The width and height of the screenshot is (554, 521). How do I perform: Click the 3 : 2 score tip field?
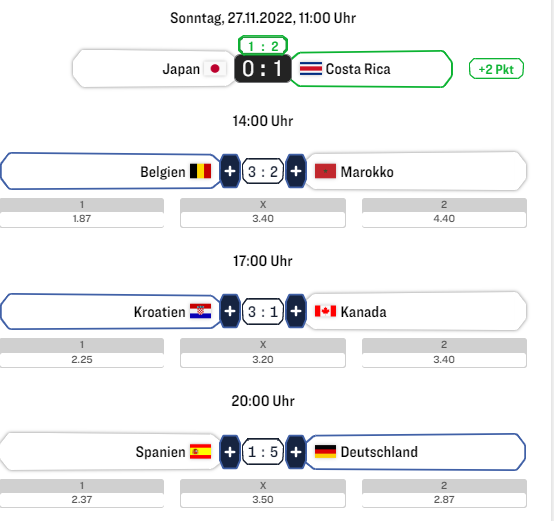263,171
